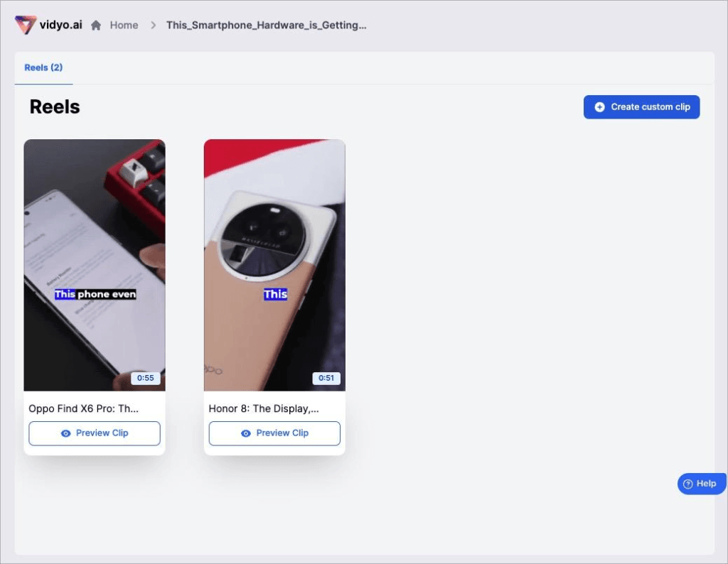Open the Honor 8 reel thumbnail
The image size is (728, 564).
274,265
